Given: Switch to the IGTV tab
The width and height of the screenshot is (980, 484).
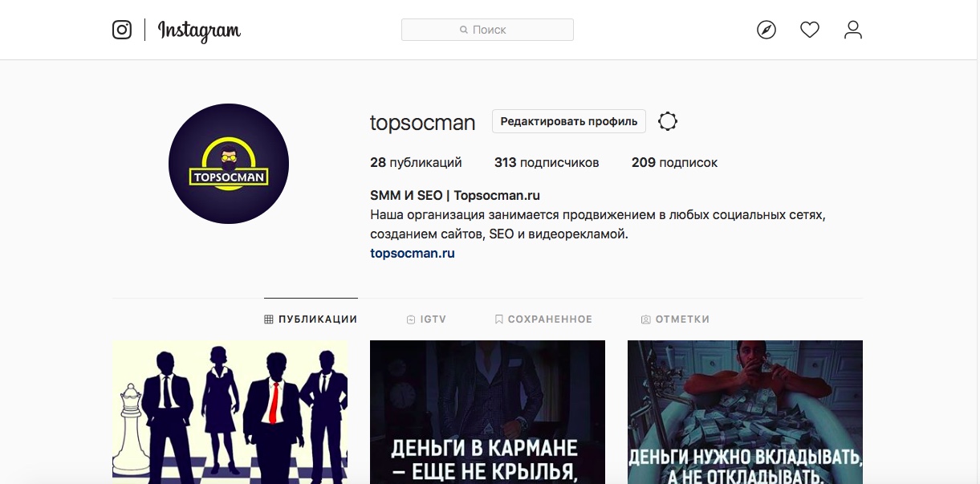Looking at the screenshot, I should tap(426, 319).
